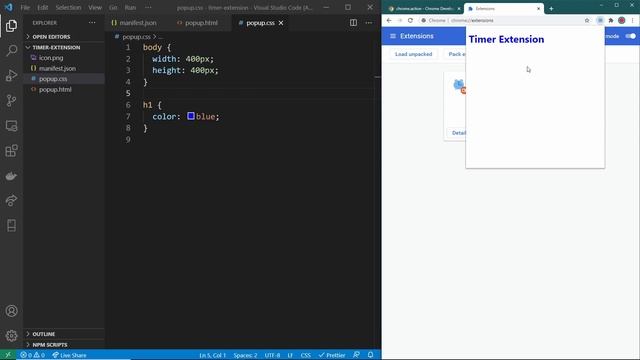Open the Source Control view
This screenshot has width=640, height=360.
(x=11, y=100)
